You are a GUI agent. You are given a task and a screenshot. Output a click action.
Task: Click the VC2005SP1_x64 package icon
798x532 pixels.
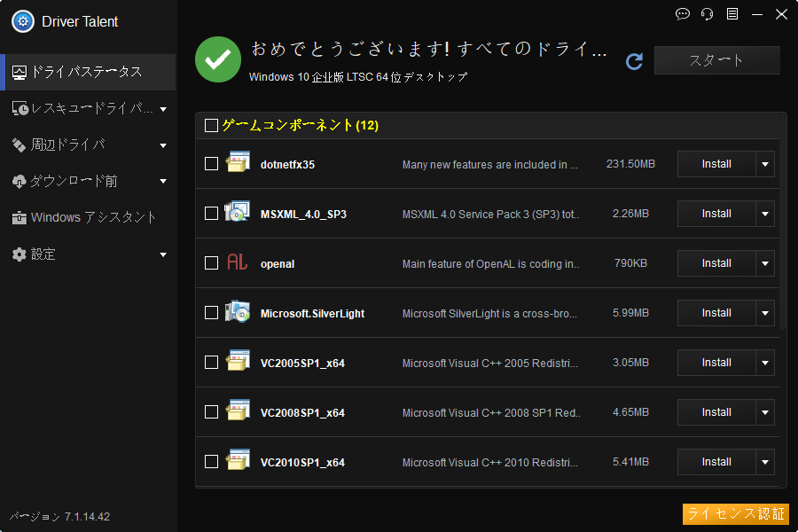(x=238, y=361)
